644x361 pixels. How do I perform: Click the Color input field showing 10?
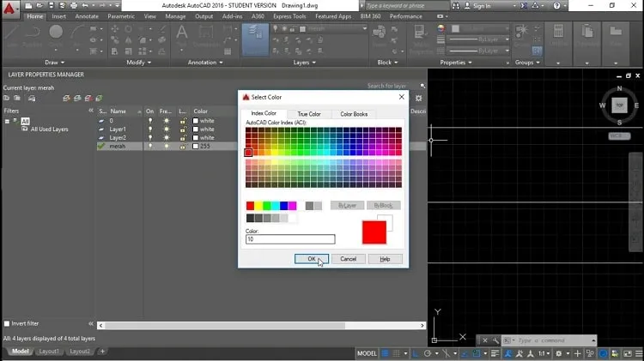pyautogui.click(x=290, y=239)
